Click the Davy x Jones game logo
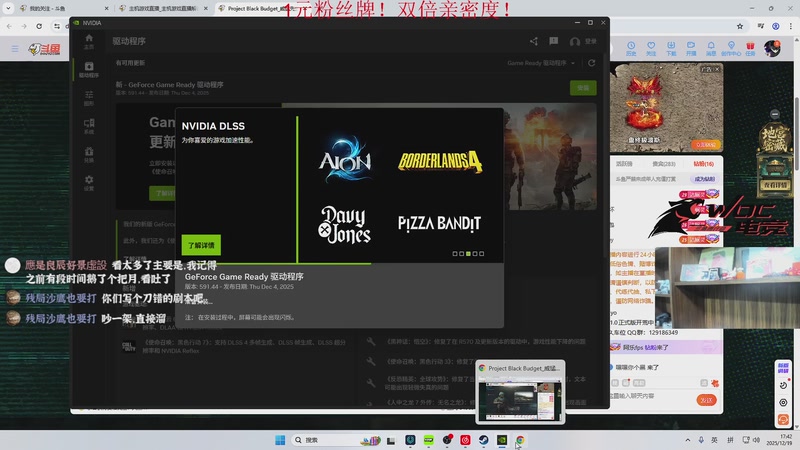 pyautogui.click(x=345, y=225)
